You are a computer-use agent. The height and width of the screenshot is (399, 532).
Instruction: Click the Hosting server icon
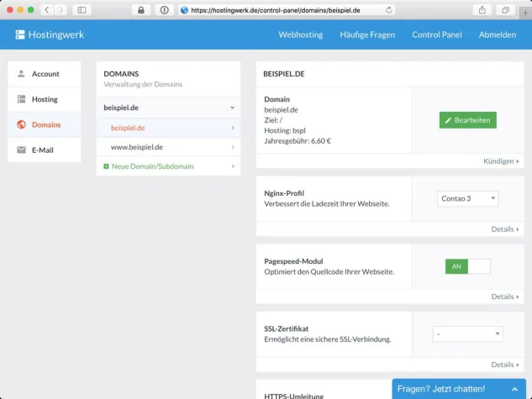(21, 99)
